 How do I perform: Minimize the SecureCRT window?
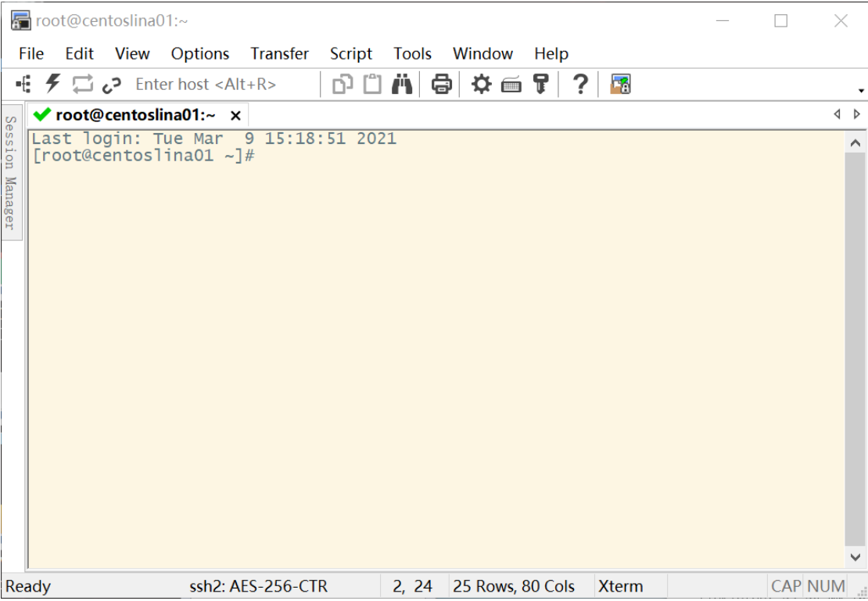723,21
